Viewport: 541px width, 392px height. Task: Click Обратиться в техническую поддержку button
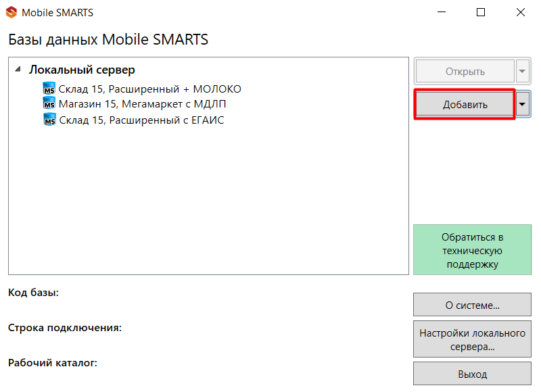click(x=472, y=250)
